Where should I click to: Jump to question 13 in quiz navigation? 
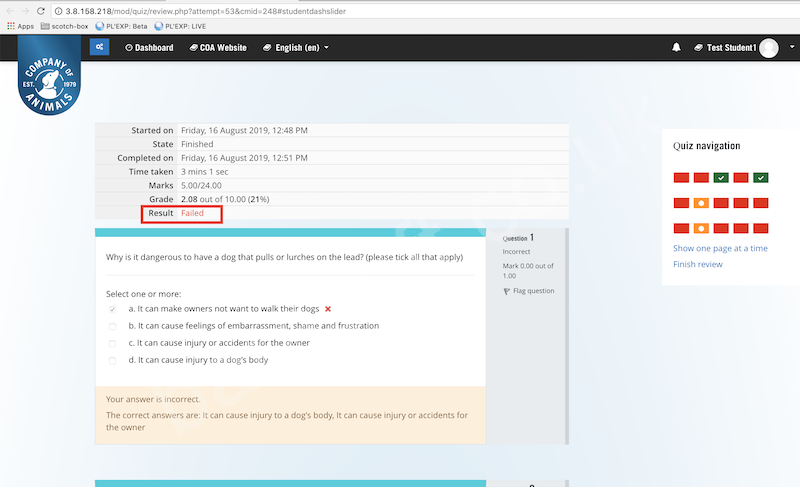pos(721,228)
